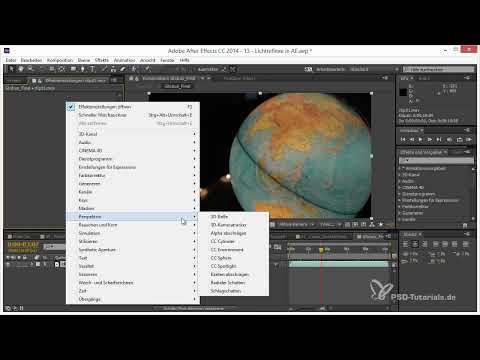This screenshot has width=480, height=360.
Task: Select the Eraser tool
Action: (123, 69)
